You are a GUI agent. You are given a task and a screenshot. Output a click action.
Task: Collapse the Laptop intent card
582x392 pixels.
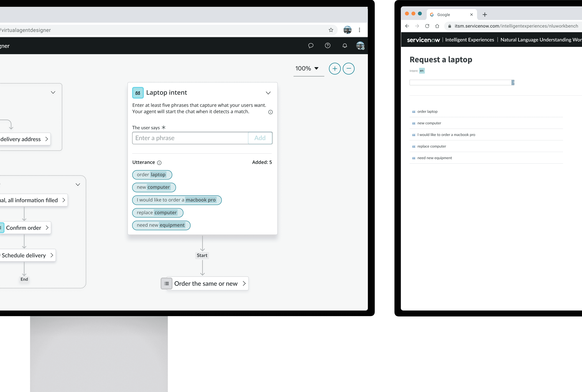click(268, 93)
